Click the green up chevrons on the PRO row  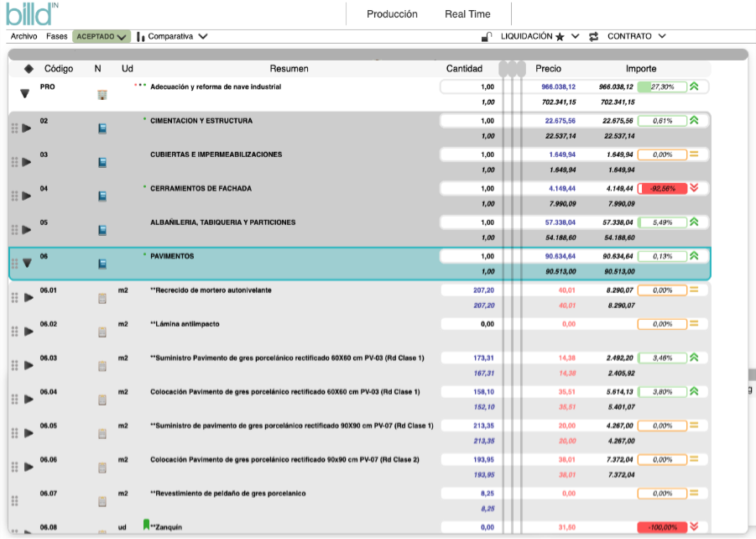pos(694,86)
